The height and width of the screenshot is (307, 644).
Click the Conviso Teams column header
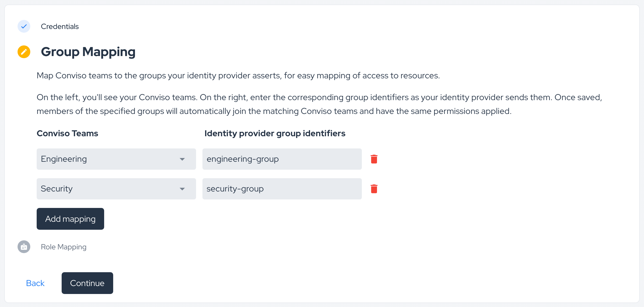click(x=67, y=133)
